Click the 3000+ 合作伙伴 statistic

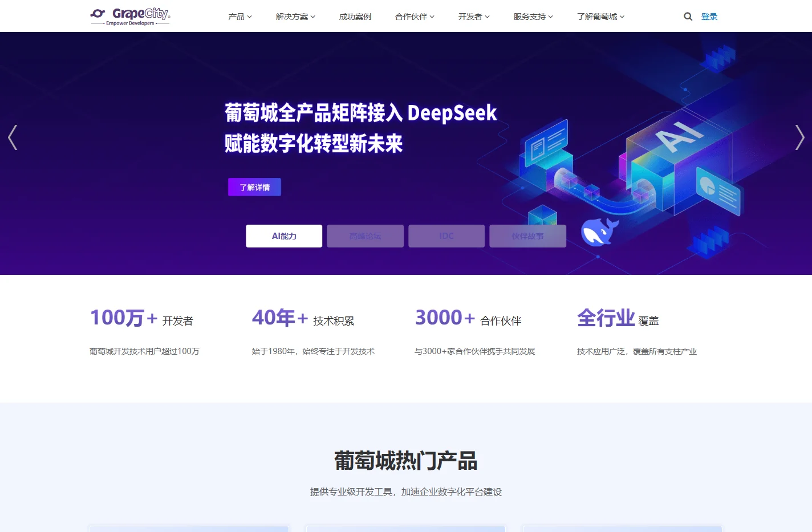(468, 318)
